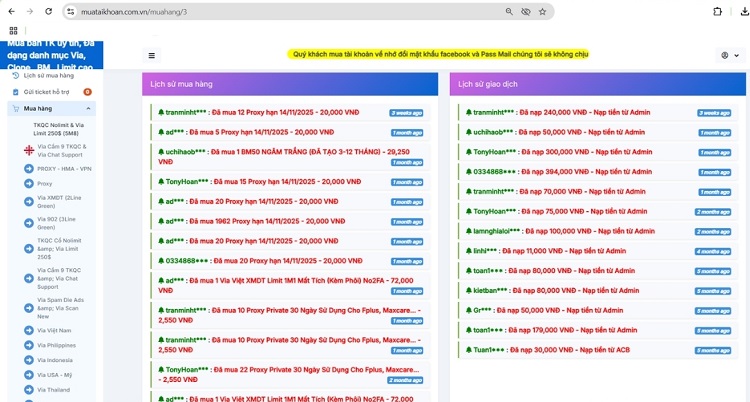The width and height of the screenshot is (750, 402).
Task: Toggle the sidebar with the hamburger menu
Action: (x=152, y=56)
